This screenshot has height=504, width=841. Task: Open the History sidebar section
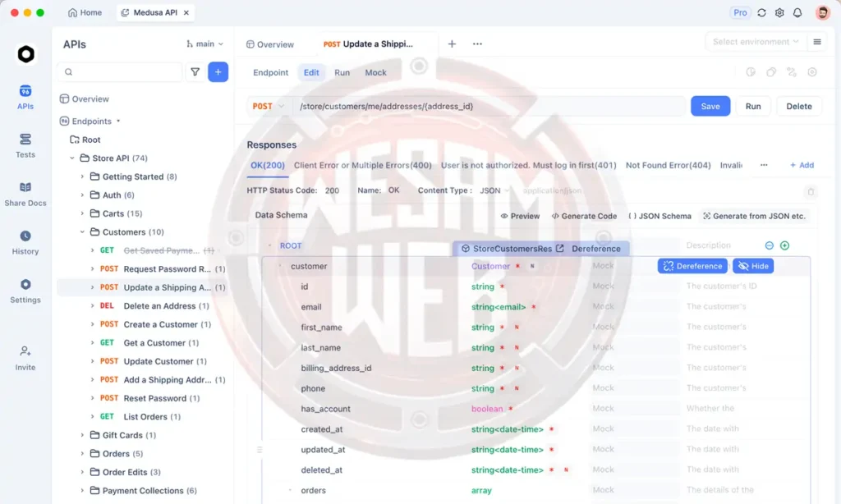25,242
